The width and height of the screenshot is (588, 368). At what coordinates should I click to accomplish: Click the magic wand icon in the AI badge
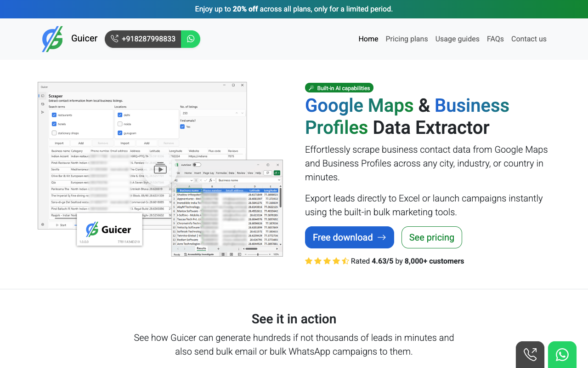click(311, 88)
